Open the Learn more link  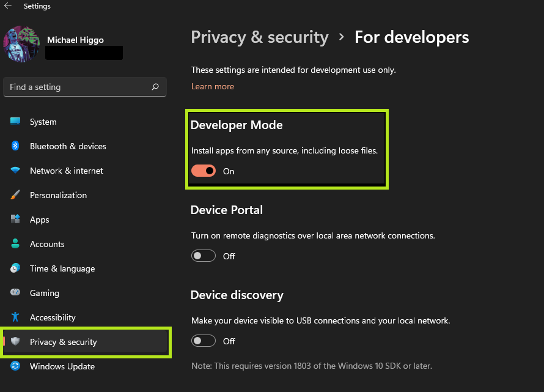[213, 86]
